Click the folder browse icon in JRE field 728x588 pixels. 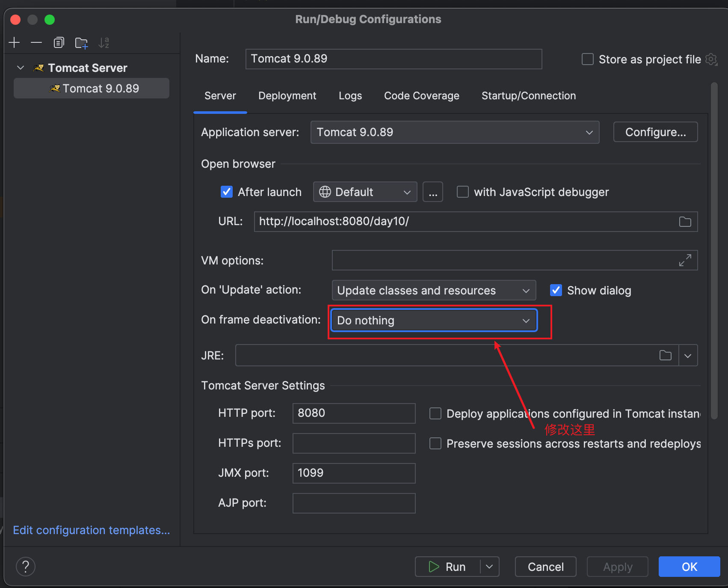point(665,356)
